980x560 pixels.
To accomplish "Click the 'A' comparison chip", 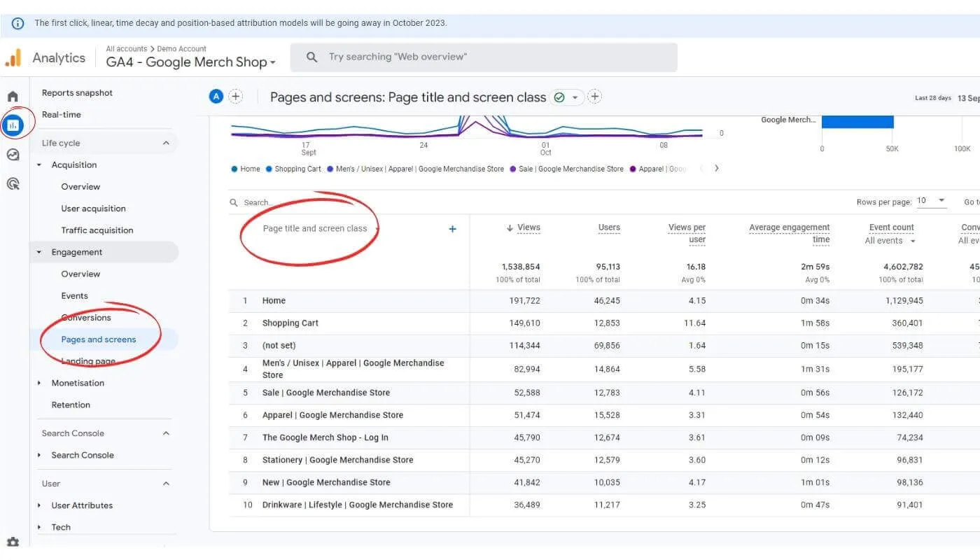I will pos(216,96).
